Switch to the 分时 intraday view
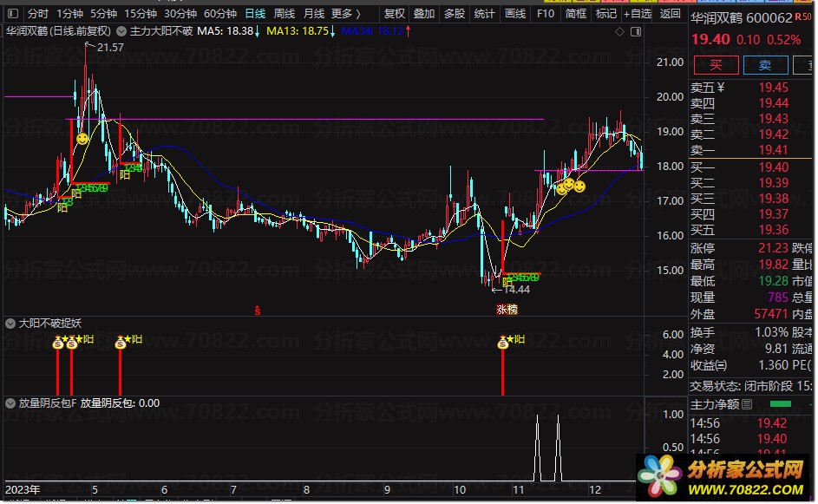The width and height of the screenshot is (818, 504). [x=37, y=14]
